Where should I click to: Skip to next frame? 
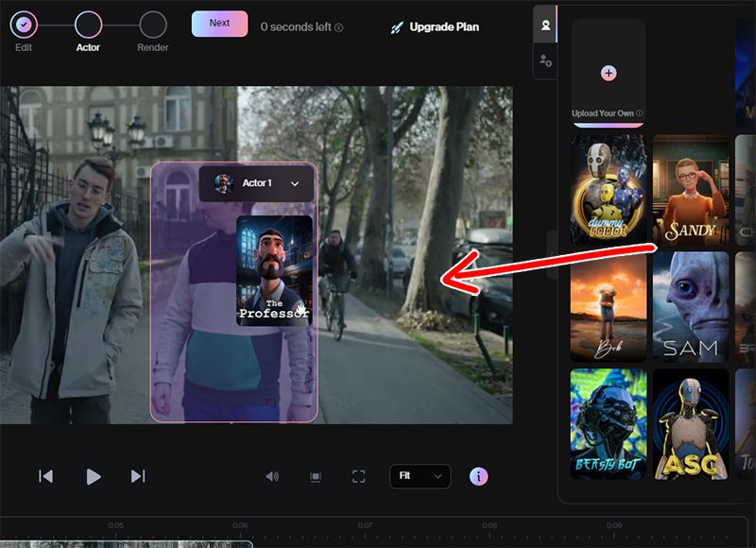(138, 476)
